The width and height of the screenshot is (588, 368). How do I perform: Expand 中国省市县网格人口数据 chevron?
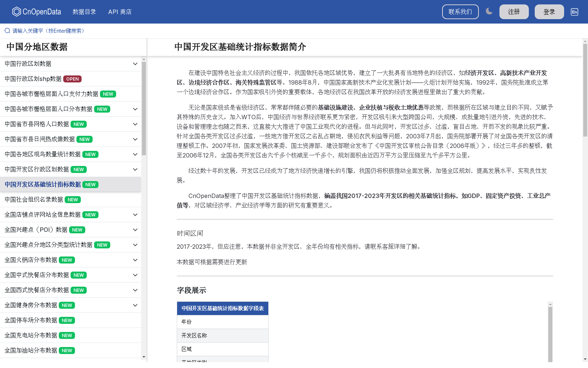tap(135, 124)
